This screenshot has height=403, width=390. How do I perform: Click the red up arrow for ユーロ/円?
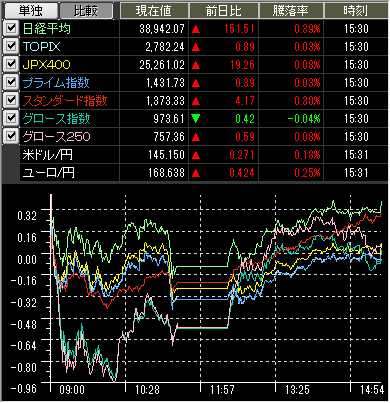[196, 173]
